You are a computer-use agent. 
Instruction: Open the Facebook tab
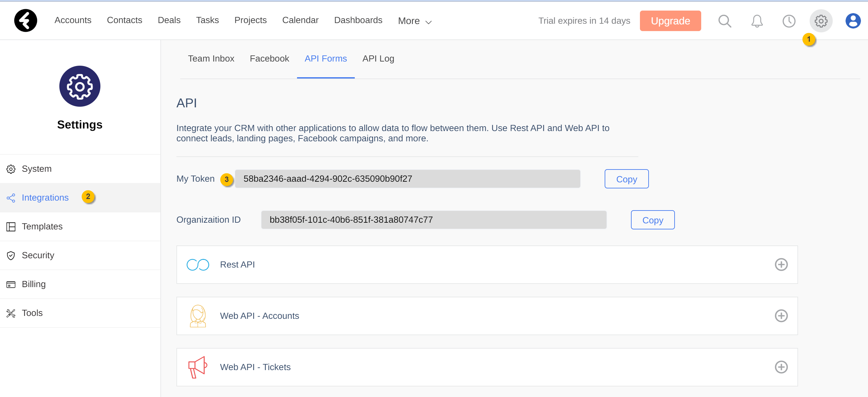(269, 59)
